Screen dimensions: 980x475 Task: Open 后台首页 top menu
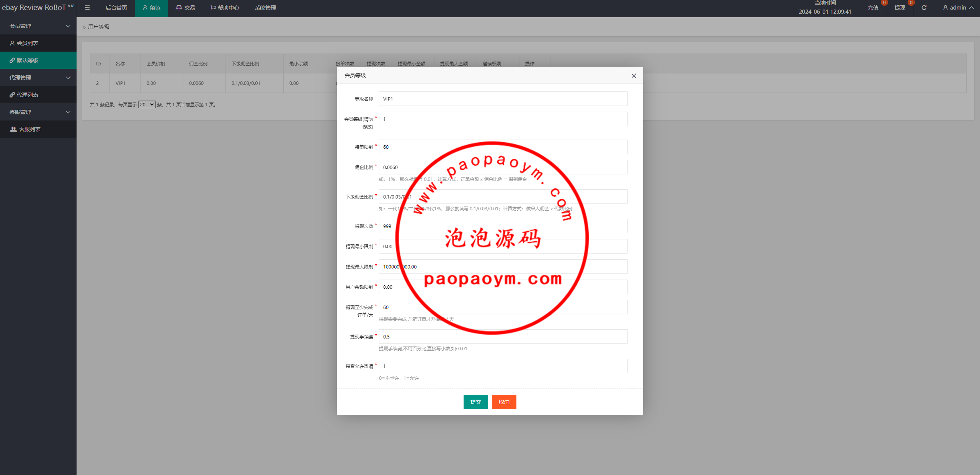point(116,8)
